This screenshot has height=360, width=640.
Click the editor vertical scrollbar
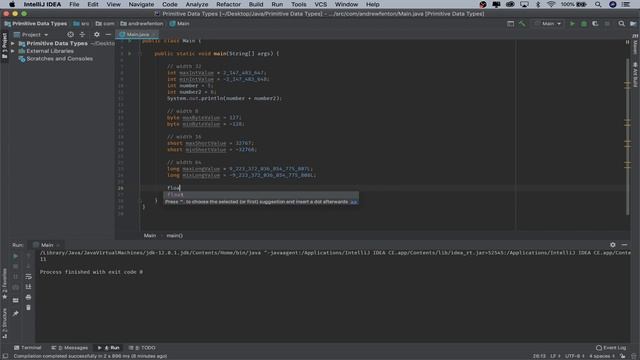(628, 137)
